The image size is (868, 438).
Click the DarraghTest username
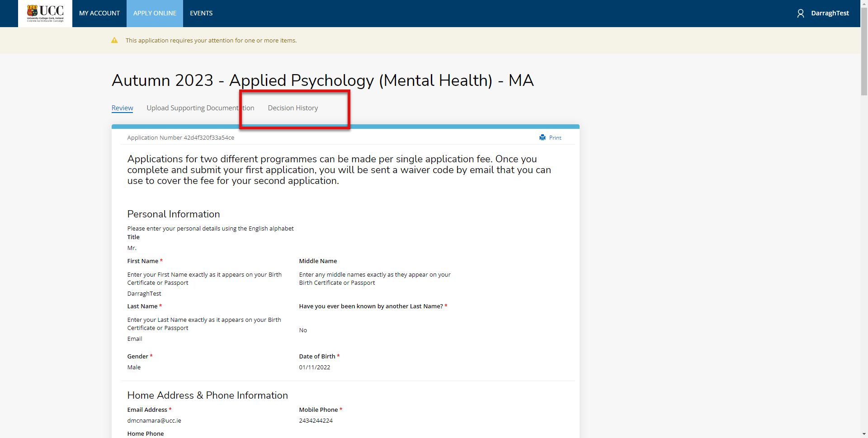pos(830,14)
